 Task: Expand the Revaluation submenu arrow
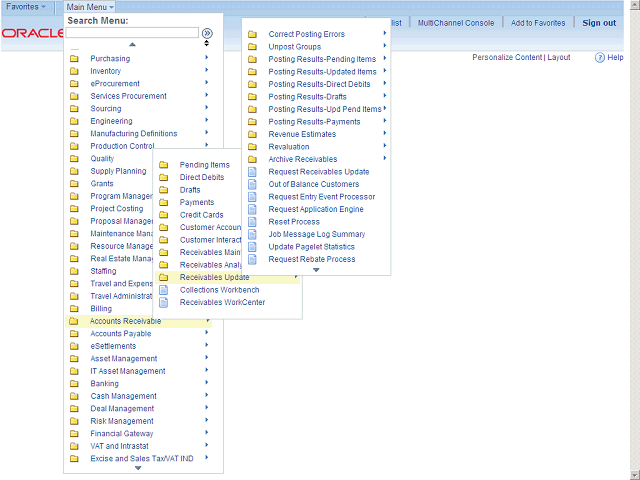point(385,147)
